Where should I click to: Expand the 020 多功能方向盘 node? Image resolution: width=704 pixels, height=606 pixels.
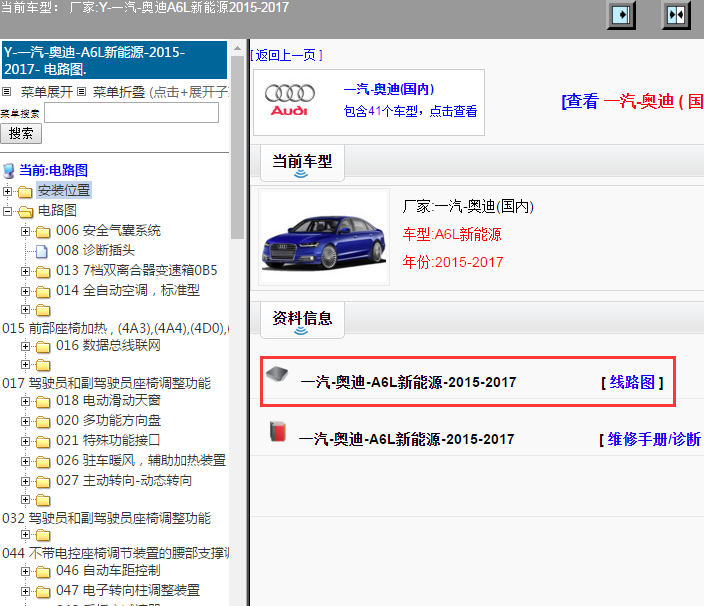click(26, 422)
